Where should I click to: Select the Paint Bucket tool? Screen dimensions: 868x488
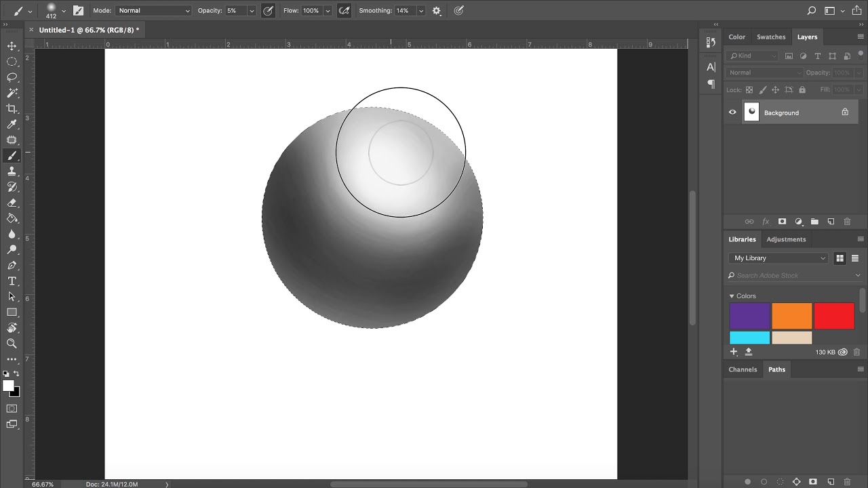coord(12,218)
